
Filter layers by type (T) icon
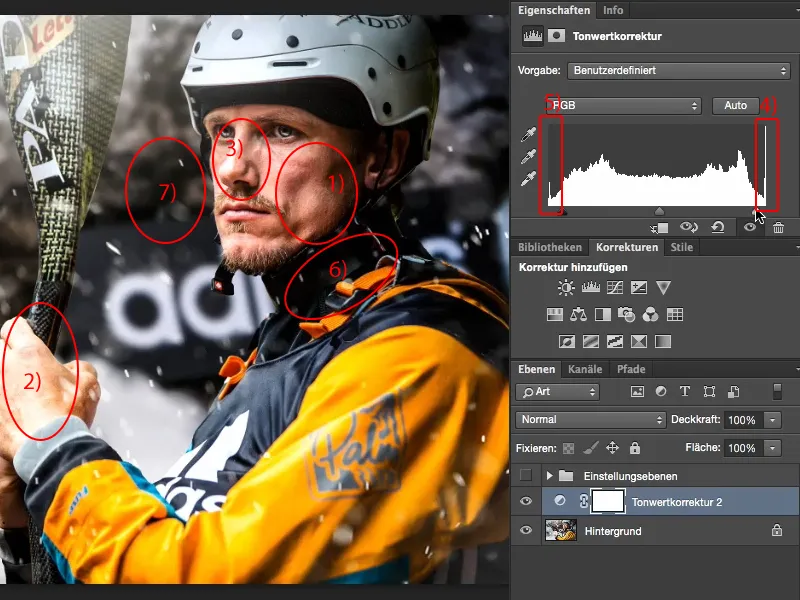(x=685, y=391)
